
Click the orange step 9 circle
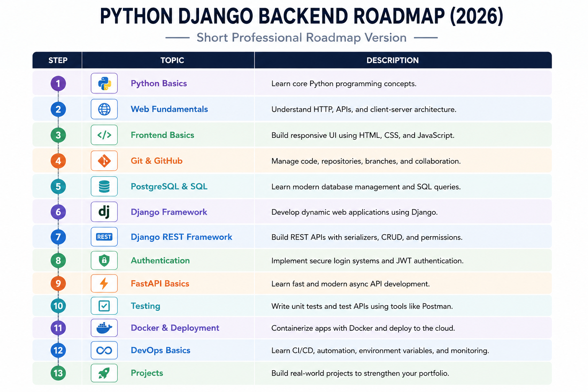pos(58,283)
